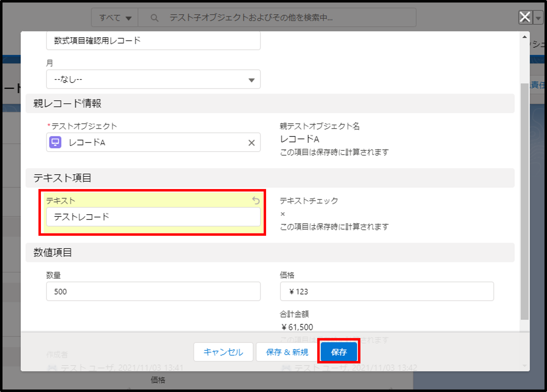Focus the 数量 input field
This screenshot has width=547, height=392.
tap(153, 291)
